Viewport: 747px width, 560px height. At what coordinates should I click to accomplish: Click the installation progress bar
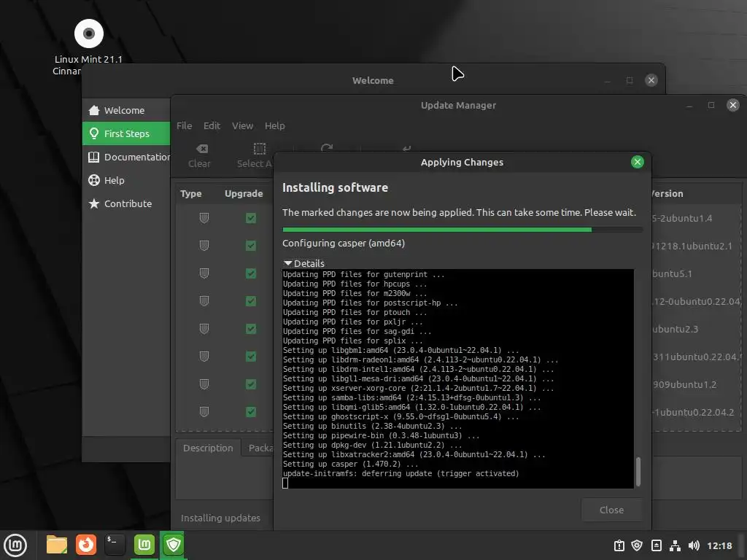point(462,230)
